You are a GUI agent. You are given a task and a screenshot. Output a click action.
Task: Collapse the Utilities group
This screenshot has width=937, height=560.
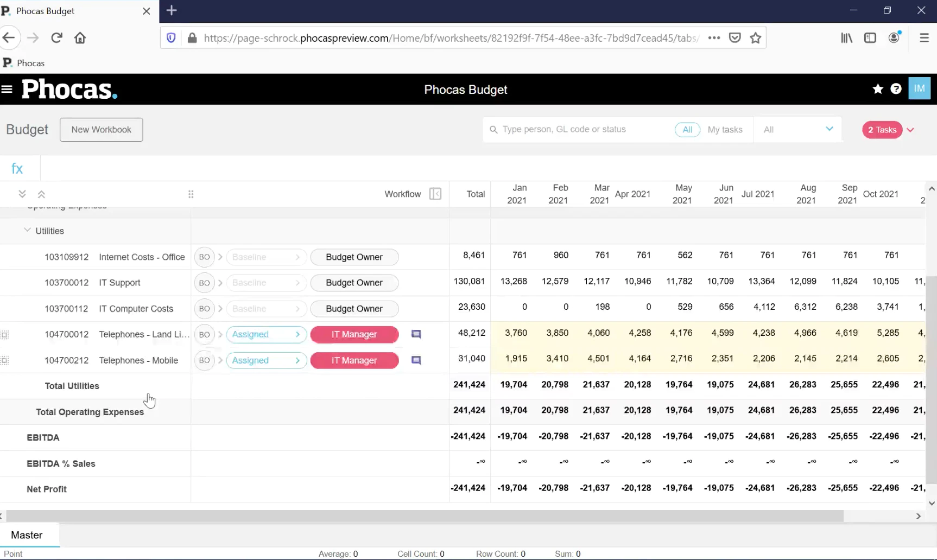[x=27, y=231]
